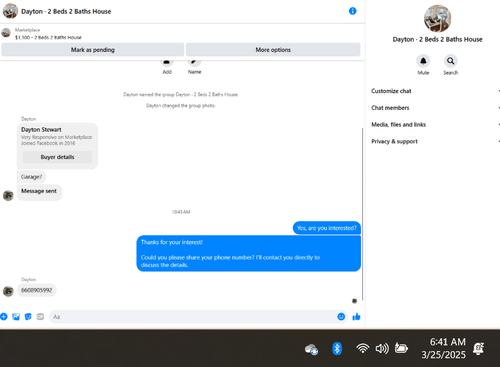Image resolution: width=500 pixels, height=367 pixels.
Task: Expand the Customize chat section
Action: click(x=435, y=91)
